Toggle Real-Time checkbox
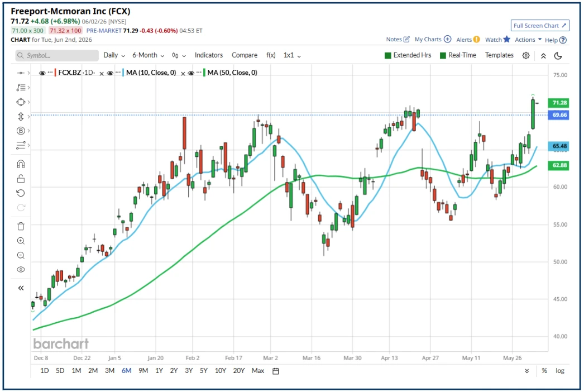 443,55
